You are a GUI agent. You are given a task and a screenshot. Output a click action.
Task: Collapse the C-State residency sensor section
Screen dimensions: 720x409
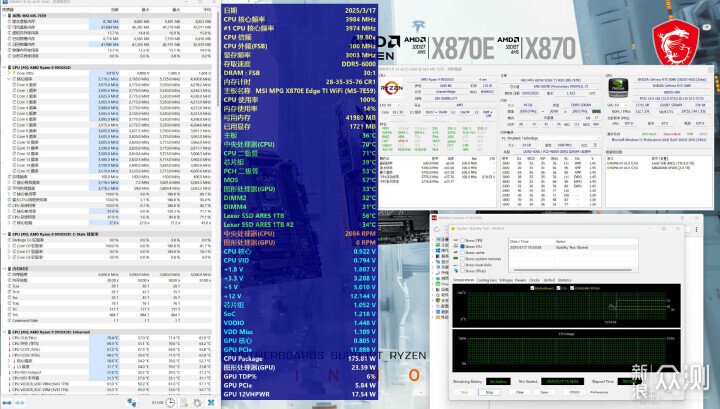point(4,234)
